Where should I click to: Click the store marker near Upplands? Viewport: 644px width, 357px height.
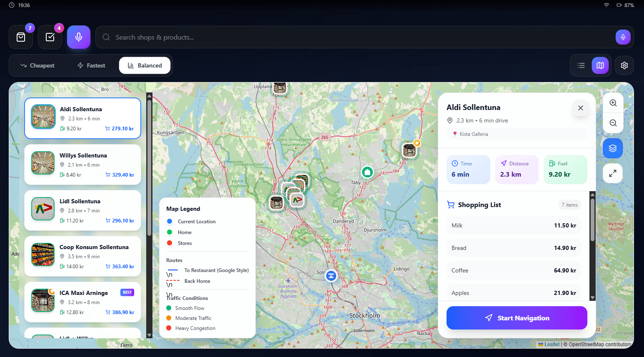point(280,88)
